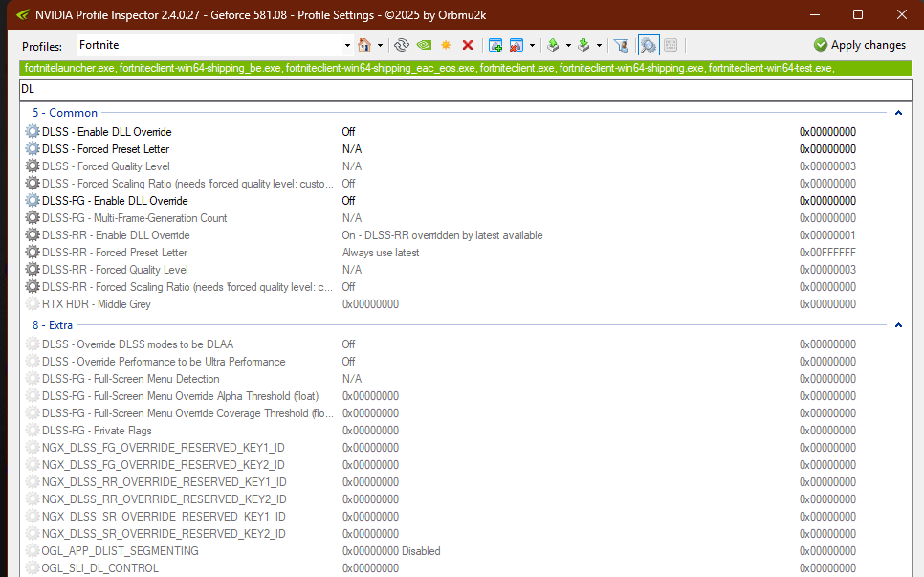The image size is (924, 577).
Task: Click gear icon of DLSS-RR - Forced Quality Level
Action: pyautogui.click(x=33, y=269)
